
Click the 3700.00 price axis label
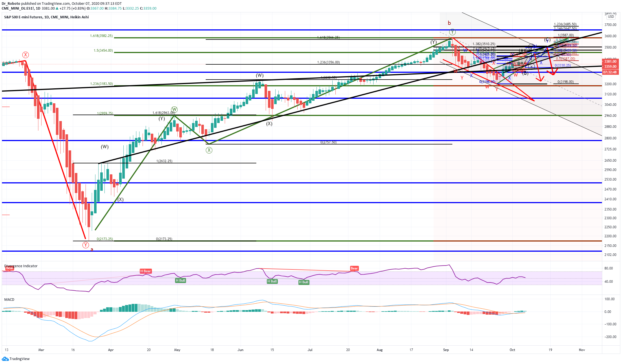[x=610, y=25]
